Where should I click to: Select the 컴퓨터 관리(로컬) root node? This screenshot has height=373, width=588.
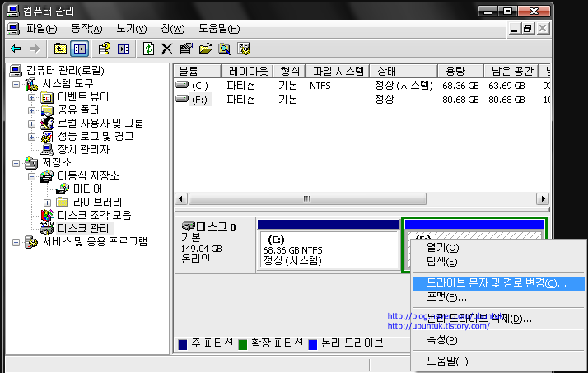(65, 71)
